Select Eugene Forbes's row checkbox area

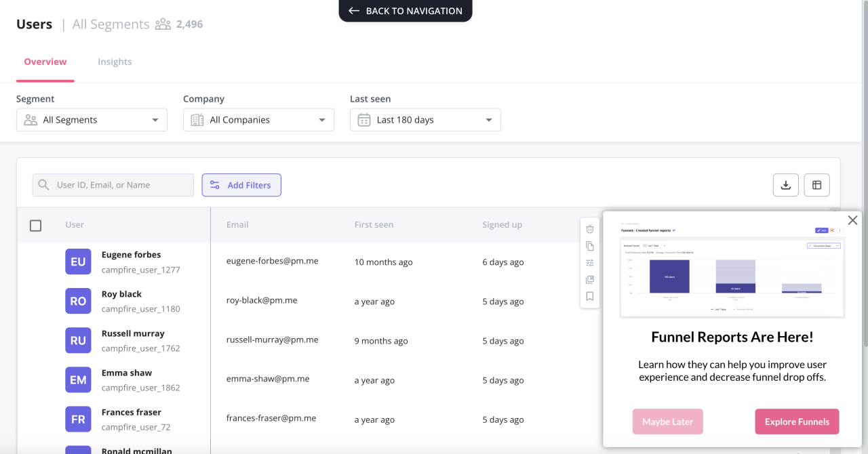(35, 262)
